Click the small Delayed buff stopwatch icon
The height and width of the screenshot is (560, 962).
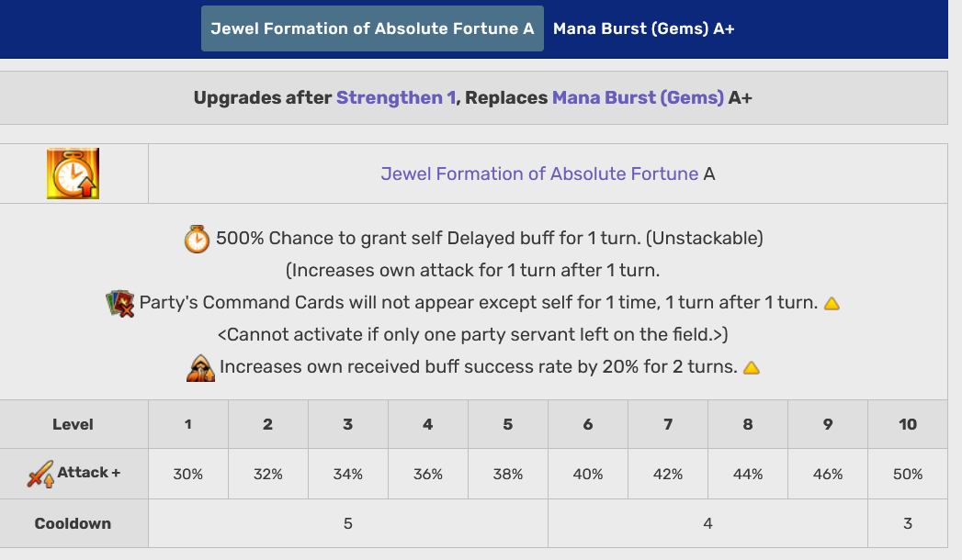197,239
